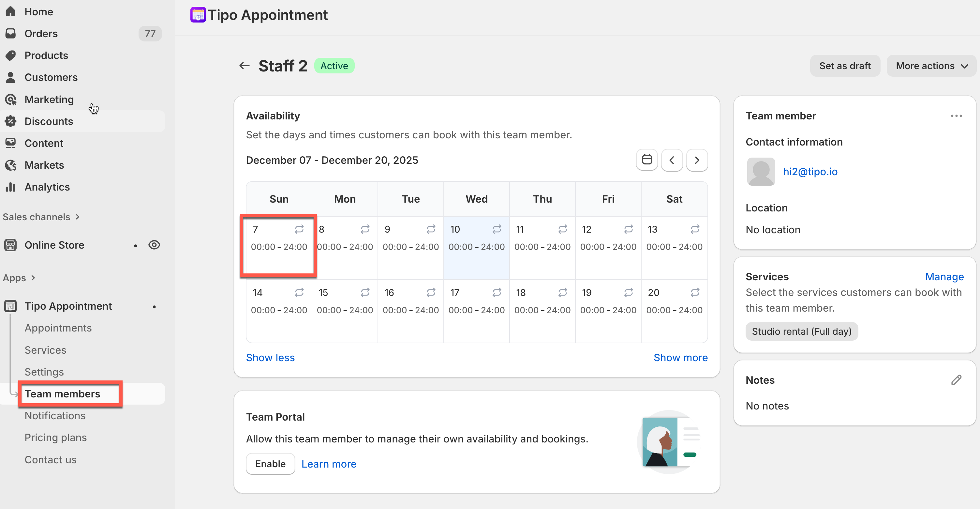Set Staff 2 as draft
Viewport: 980px width, 509px height.
(845, 66)
